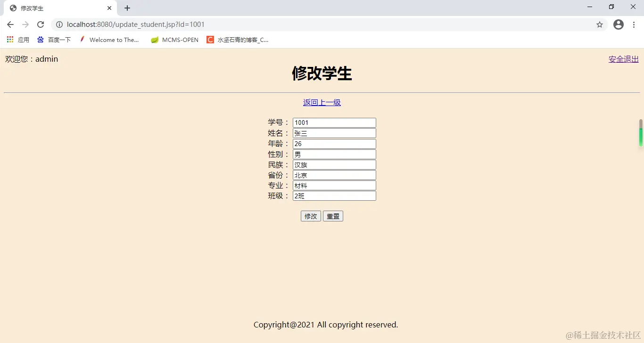
Task: Click the 重置 reset button
Action: pos(333,216)
